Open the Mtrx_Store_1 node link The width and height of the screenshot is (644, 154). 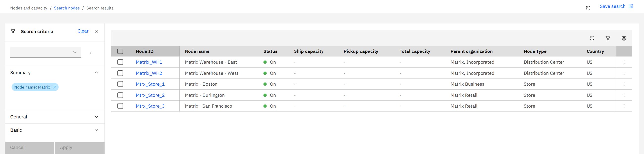[x=150, y=84]
